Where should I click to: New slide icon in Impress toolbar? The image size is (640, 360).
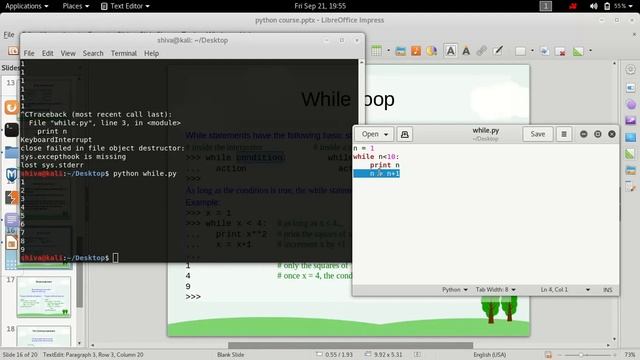point(520,51)
